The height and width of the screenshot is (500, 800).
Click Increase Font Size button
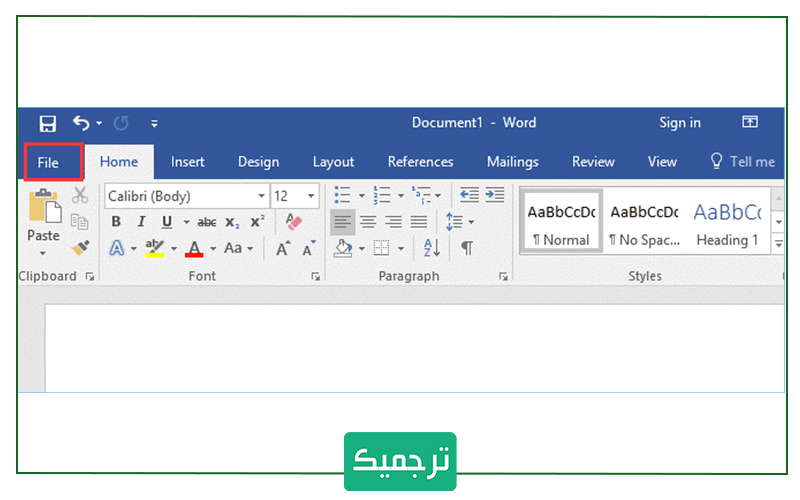pos(283,248)
